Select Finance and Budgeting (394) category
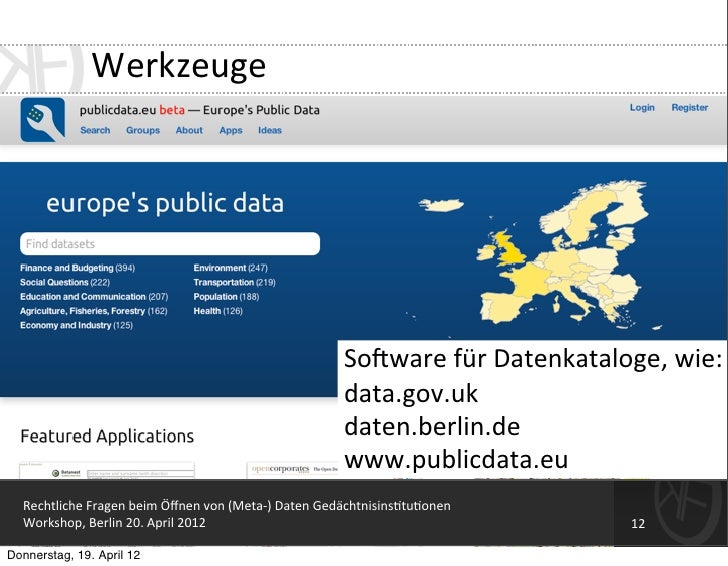This screenshot has height=566, width=728. [78, 268]
